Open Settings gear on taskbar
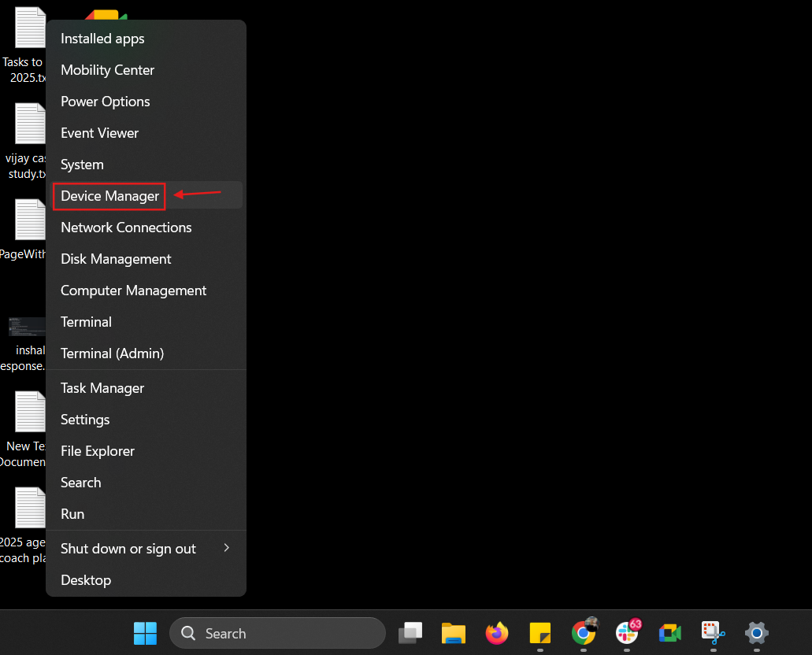The width and height of the screenshot is (812, 655). click(x=757, y=633)
